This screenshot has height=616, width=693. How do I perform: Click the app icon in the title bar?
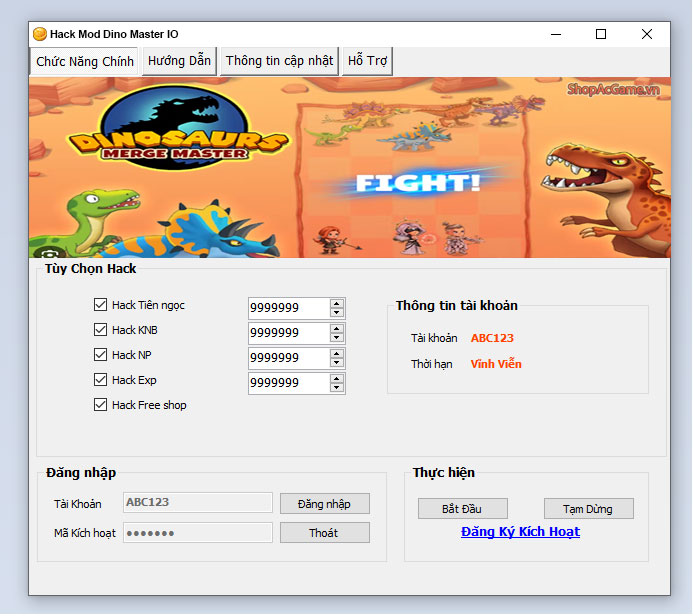[40, 34]
